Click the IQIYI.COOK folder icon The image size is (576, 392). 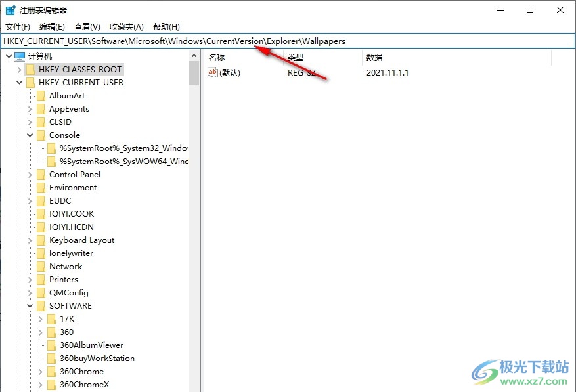click(x=41, y=214)
